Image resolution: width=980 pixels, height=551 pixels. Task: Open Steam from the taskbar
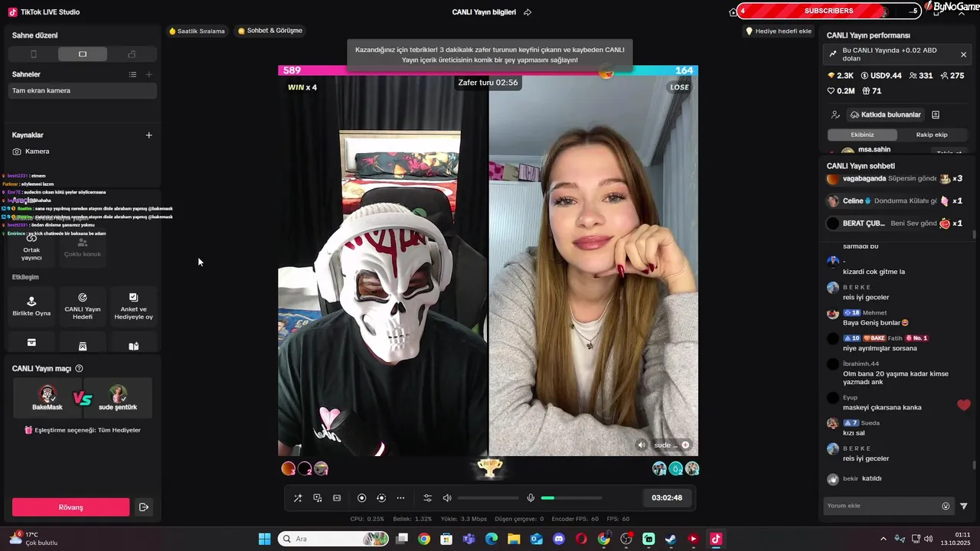click(x=671, y=539)
